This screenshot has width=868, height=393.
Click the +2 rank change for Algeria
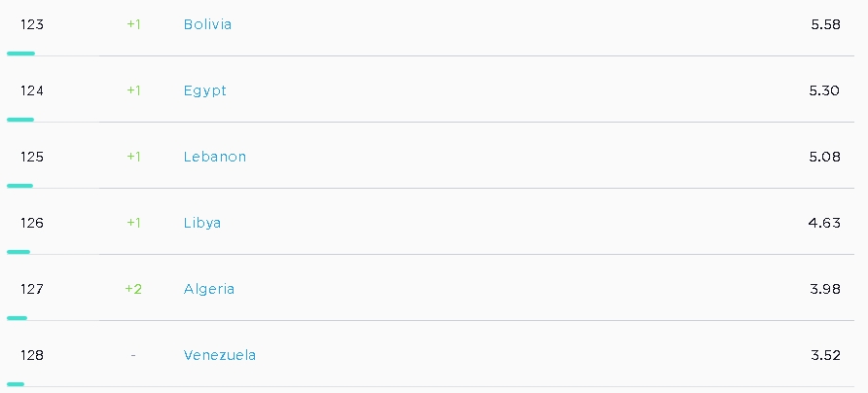point(133,289)
